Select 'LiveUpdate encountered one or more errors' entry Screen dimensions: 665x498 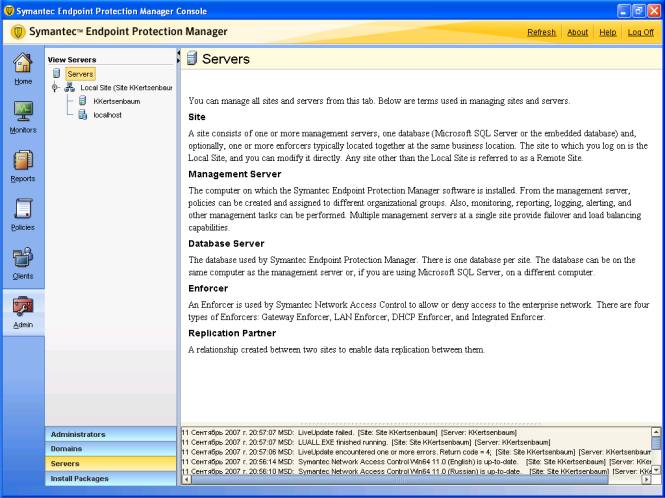416,452
